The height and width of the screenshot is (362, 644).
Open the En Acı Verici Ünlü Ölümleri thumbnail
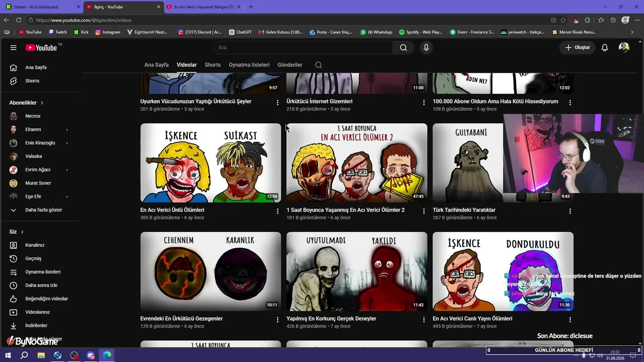tap(211, 163)
